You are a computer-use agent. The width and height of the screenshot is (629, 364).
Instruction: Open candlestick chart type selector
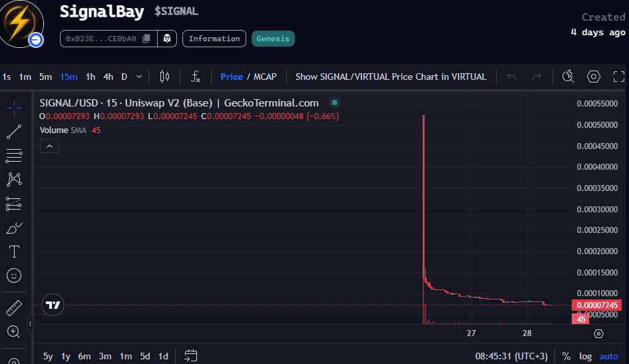coord(165,77)
